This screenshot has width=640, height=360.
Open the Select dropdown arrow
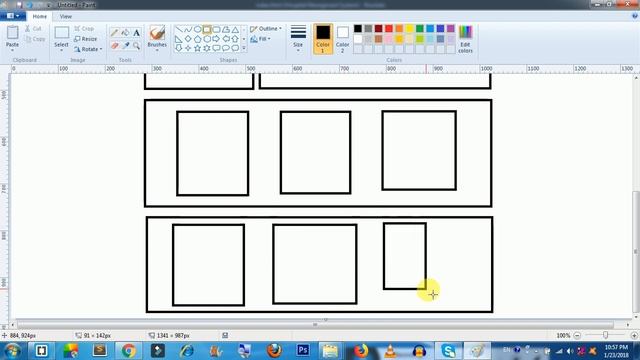coord(61,50)
